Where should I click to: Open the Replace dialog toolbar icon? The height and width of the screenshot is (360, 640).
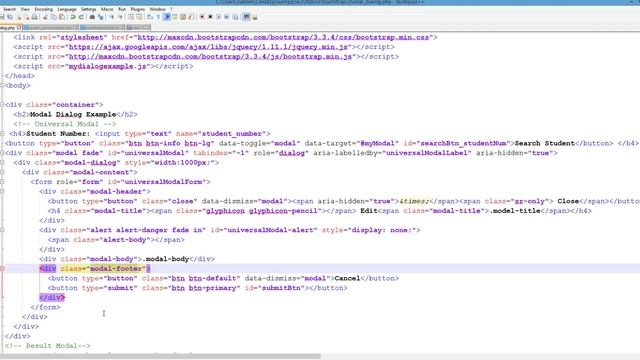(x=100, y=17)
